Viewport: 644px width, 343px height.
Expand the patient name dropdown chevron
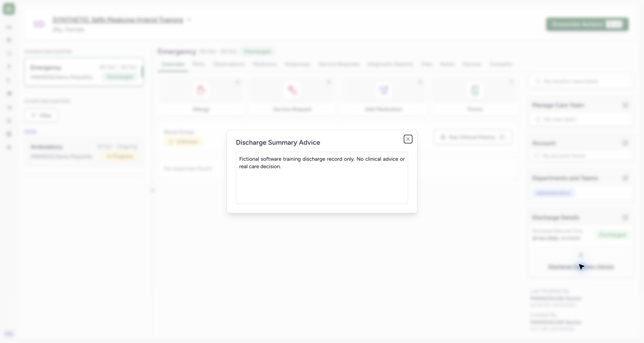(x=189, y=20)
